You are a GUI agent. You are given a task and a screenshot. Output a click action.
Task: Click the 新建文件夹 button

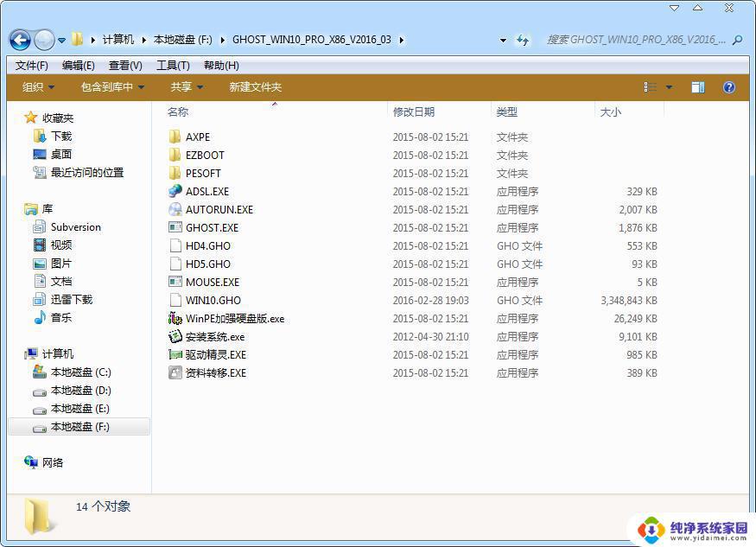click(255, 87)
